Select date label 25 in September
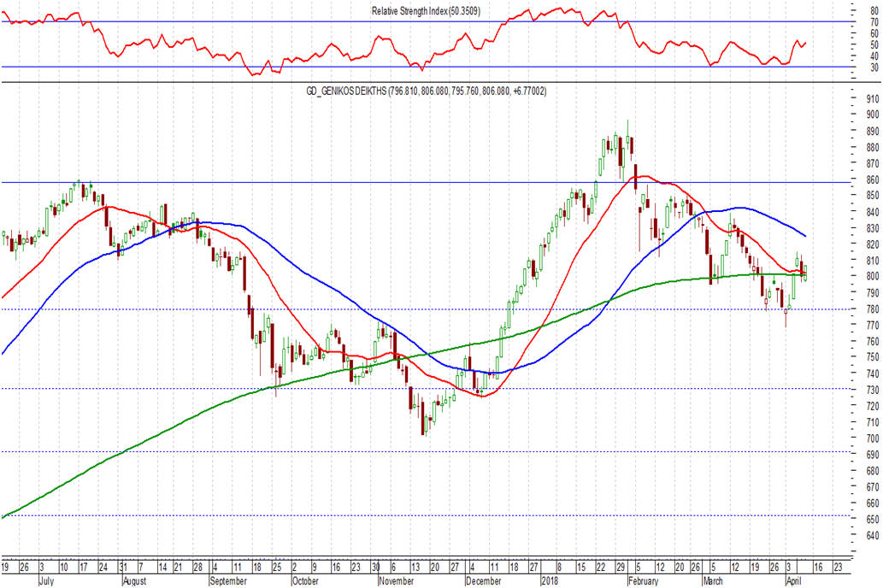This screenshot has height=588, width=883. pyautogui.click(x=277, y=567)
